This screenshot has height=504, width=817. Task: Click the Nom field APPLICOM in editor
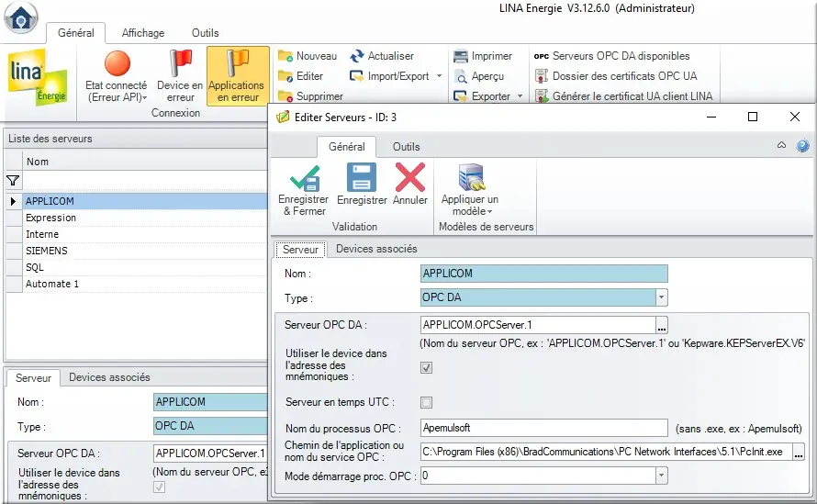pos(544,274)
